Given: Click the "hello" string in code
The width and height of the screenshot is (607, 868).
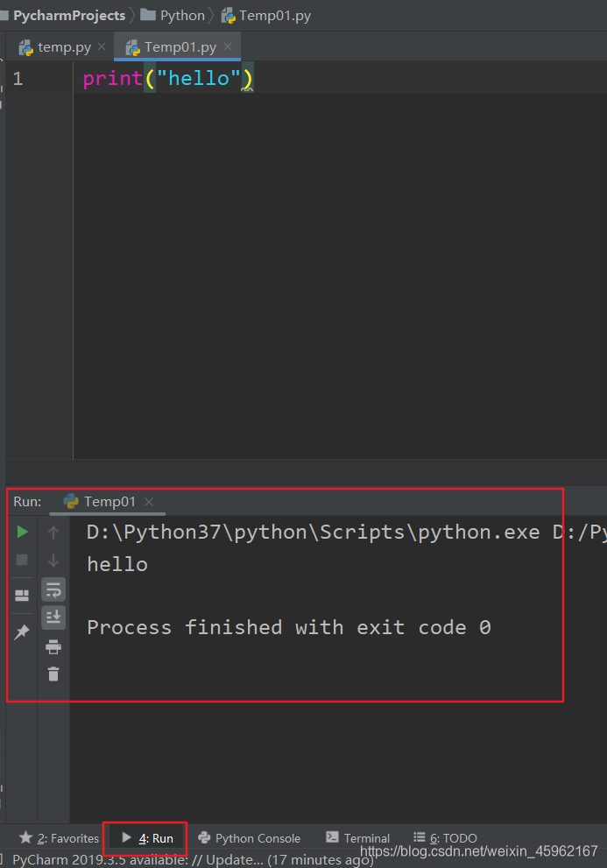Looking at the screenshot, I should 199,79.
